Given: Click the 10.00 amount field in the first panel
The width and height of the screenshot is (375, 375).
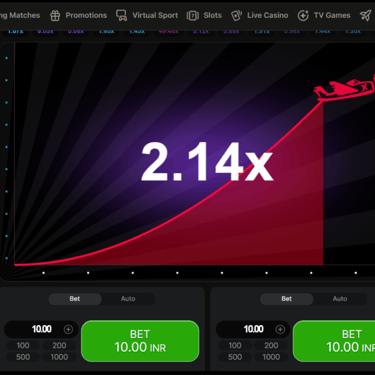Looking at the screenshot, I should (x=41, y=329).
